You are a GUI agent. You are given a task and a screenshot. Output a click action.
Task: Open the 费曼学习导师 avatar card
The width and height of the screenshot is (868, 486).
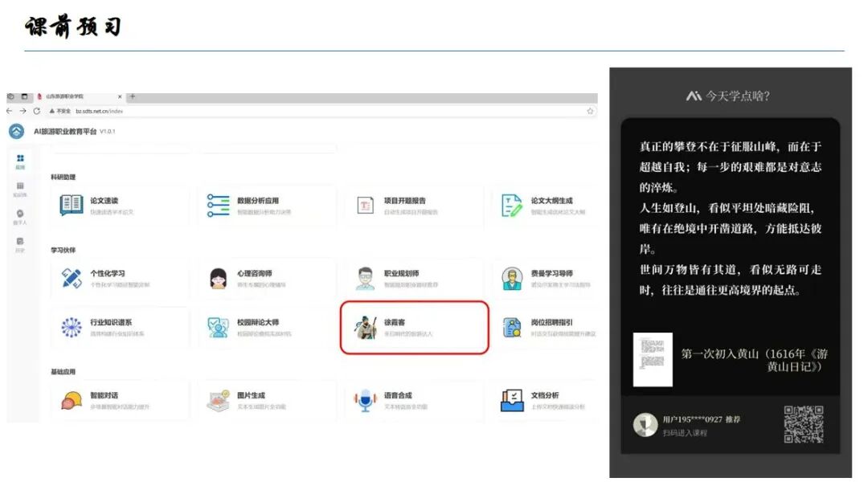coord(545,279)
